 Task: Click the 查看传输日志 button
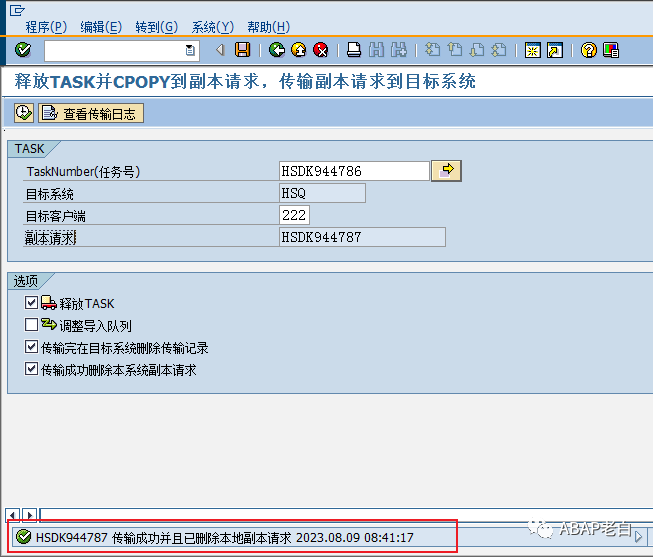point(91,113)
